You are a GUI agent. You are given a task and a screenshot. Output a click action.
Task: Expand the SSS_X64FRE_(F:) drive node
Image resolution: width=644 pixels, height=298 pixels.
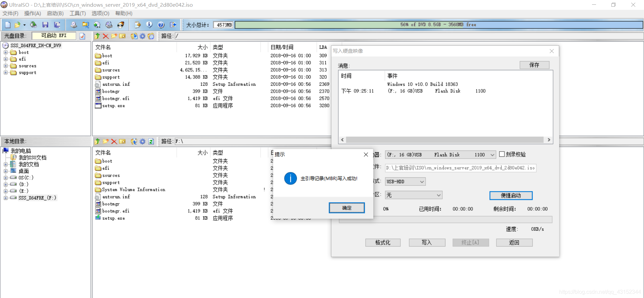click(x=6, y=198)
